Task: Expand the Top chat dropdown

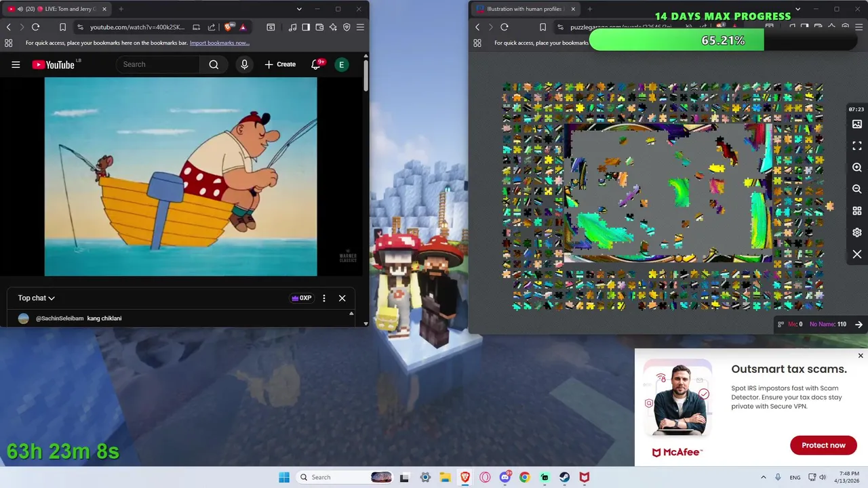Action: coord(36,298)
